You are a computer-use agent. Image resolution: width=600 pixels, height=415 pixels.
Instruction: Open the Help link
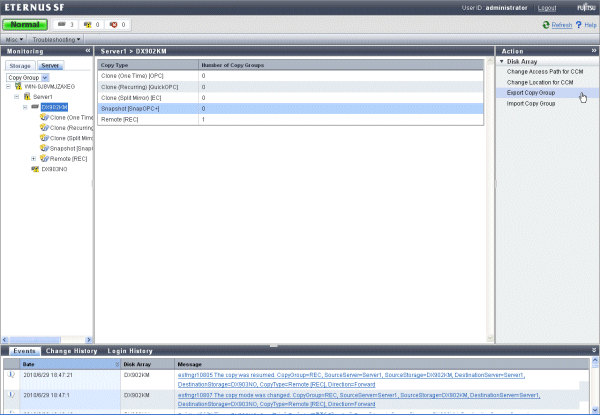590,25
